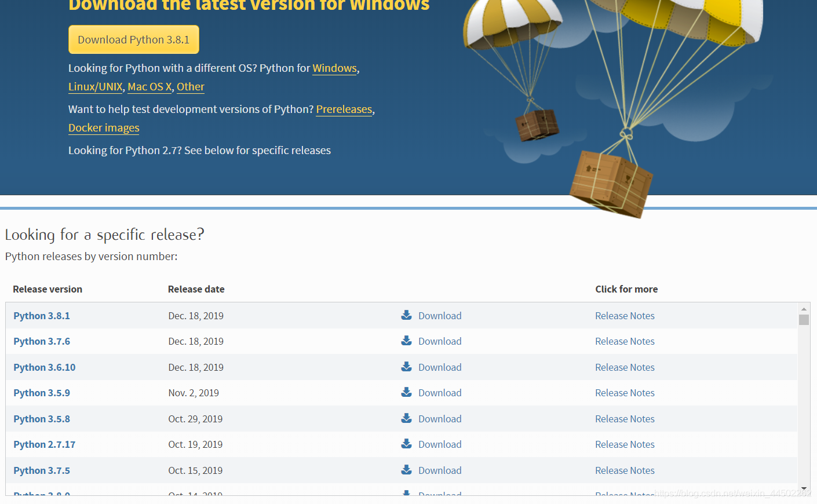Viewport: 817px width, 504px height.
Task: Click download icon for Python 3.8.1
Action: point(407,315)
